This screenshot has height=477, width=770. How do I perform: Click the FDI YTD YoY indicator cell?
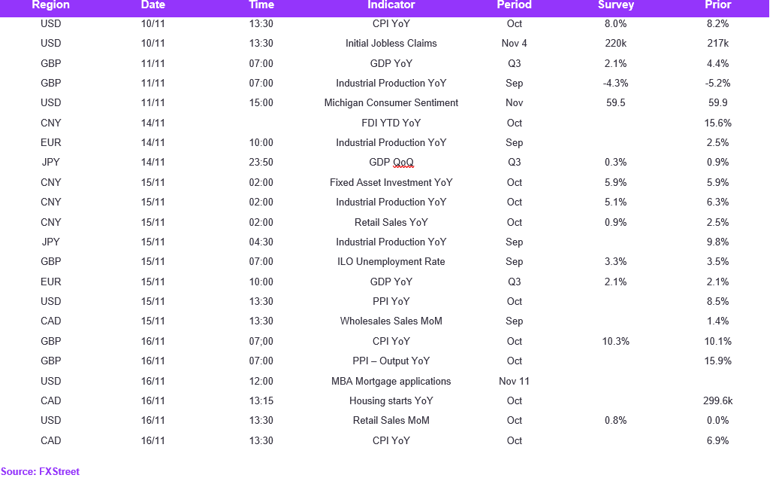(x=391, y=123)
